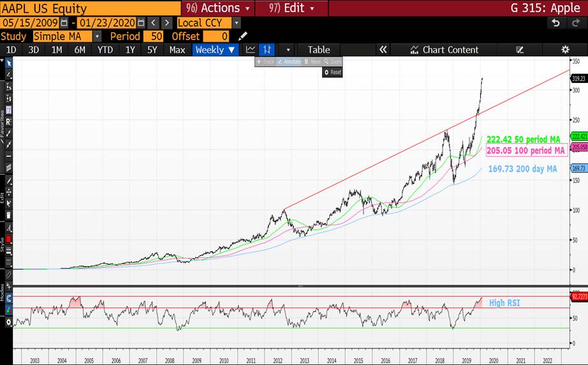Click the Period input field with 50

click(x=153, y=36)
